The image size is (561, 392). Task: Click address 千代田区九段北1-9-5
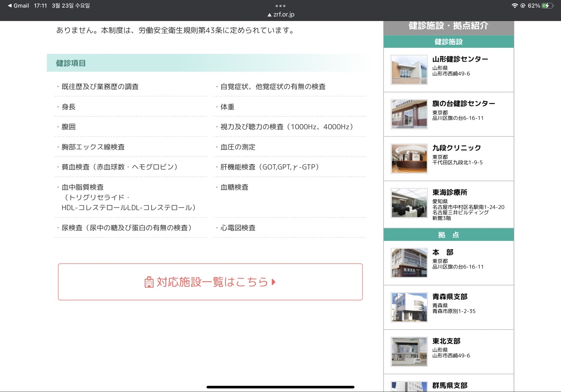click(x=457, y=163)
